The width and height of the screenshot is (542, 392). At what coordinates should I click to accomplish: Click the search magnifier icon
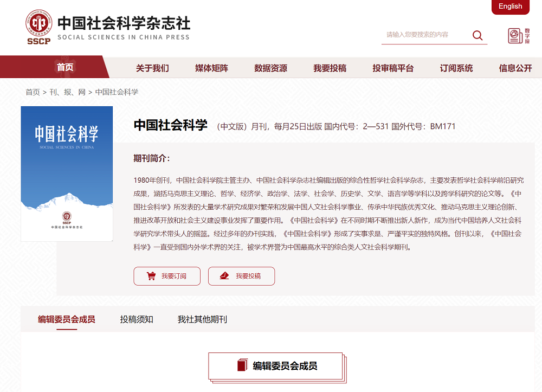[477, 35]
